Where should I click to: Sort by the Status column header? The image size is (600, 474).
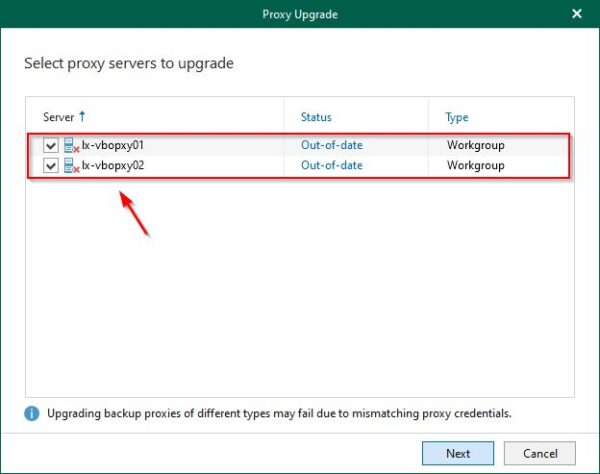click(316, 117)
